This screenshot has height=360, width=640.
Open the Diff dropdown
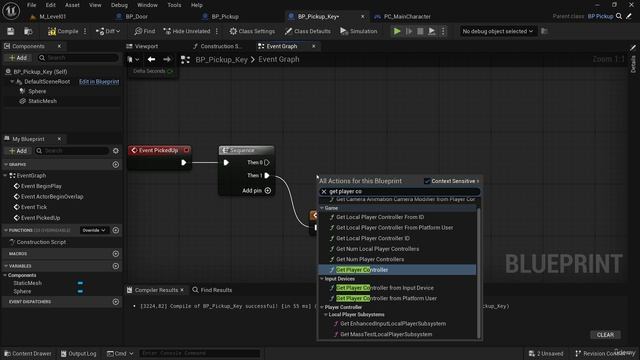tap(108, 31)
